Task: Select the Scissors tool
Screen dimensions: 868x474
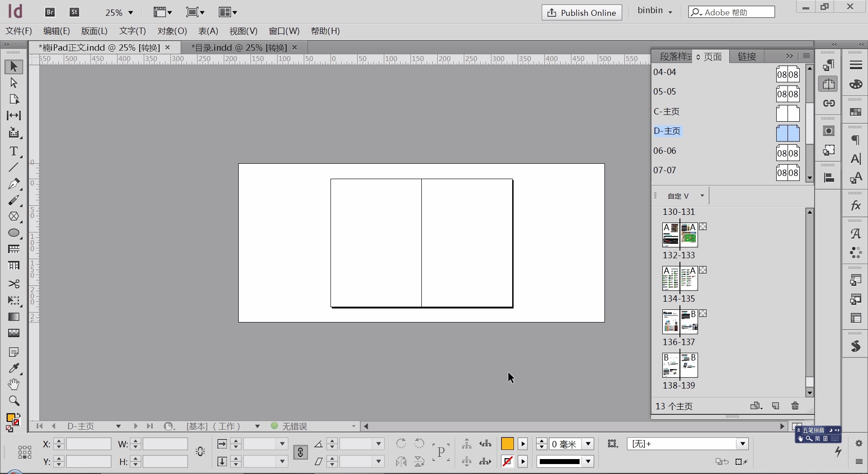Action: 14,284
